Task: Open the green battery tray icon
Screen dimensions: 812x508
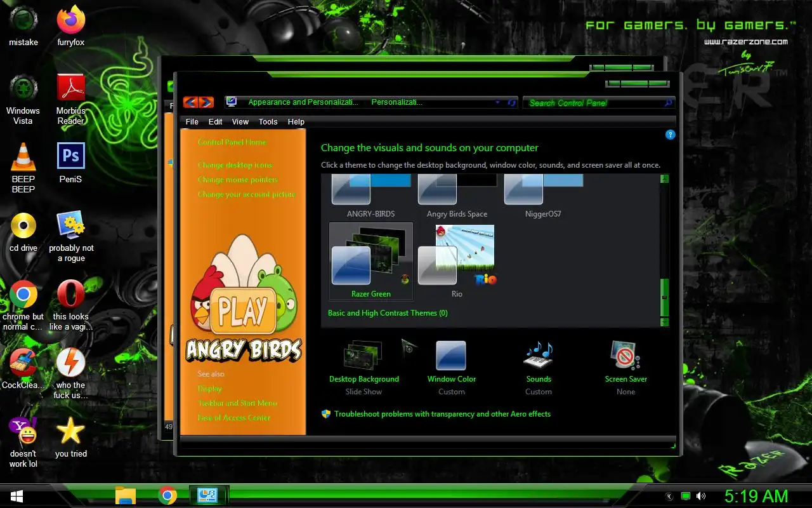Action: pos(685,496)
